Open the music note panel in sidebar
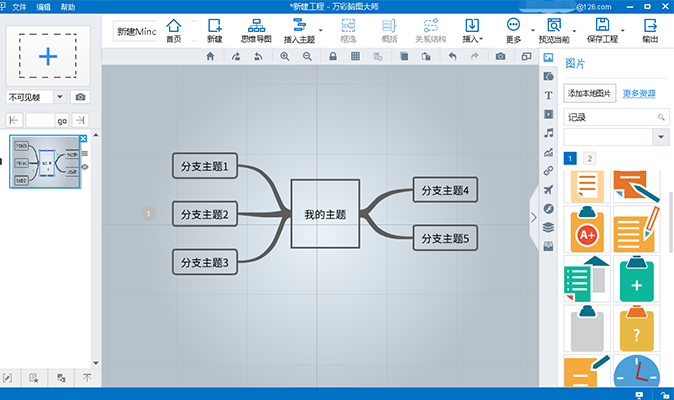This screenshot has width=674, height=400. click(x=548, y=133)
